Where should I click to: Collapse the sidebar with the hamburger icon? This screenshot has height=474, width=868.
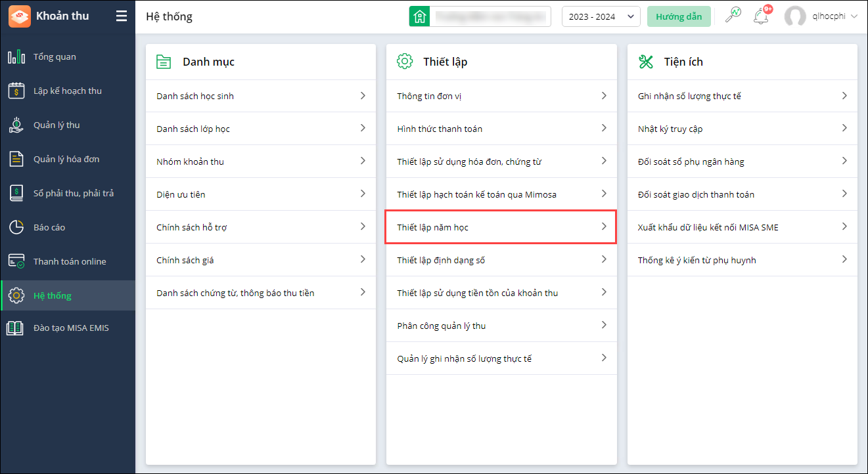(x=122, y=16)
